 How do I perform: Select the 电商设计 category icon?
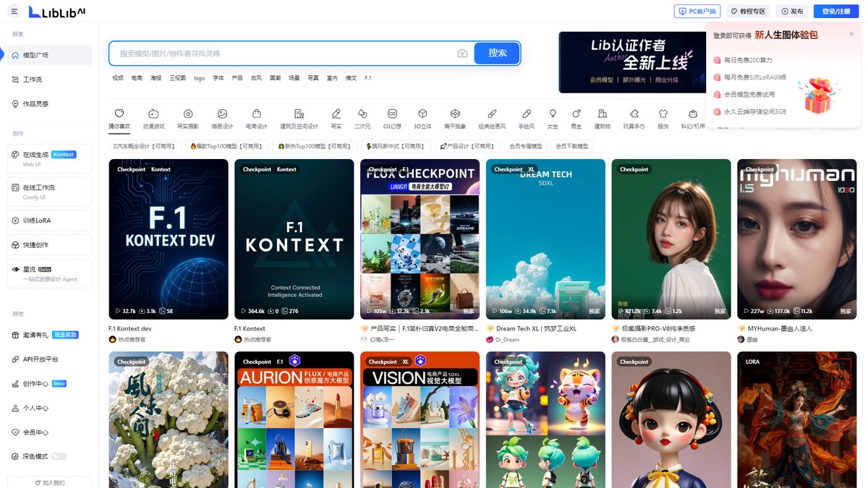(256, 114)
